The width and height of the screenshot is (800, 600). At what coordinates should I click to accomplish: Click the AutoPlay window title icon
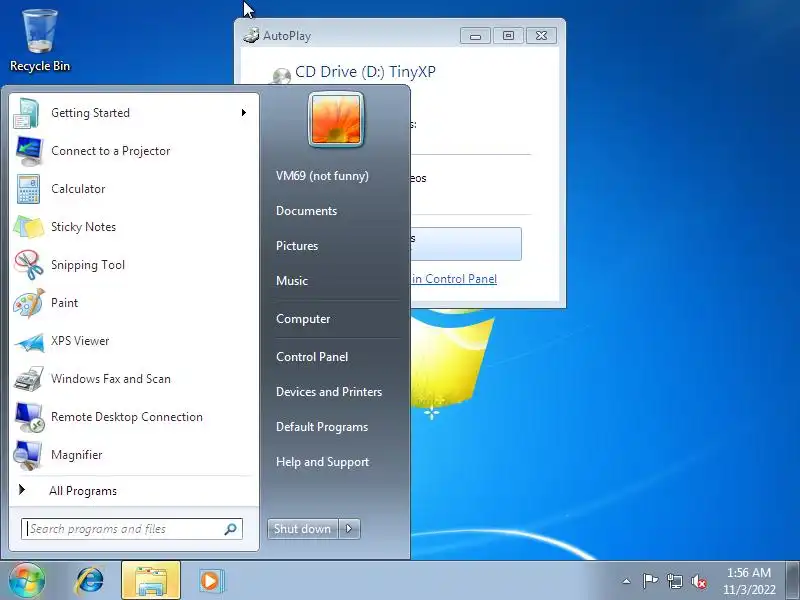[251, 35]
